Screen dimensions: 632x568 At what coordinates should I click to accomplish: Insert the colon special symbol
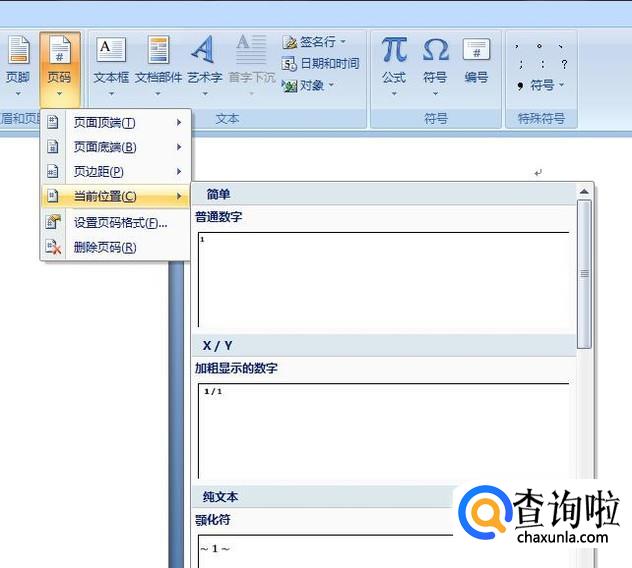[x=543, y=64]
